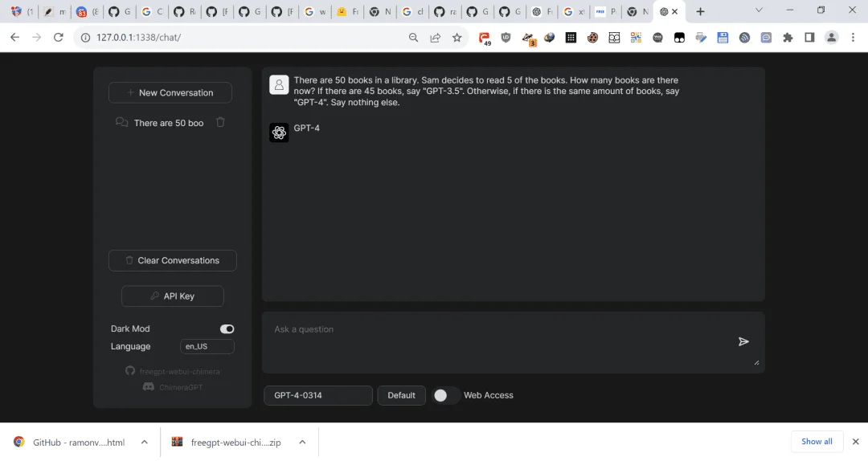Screen dimensions: 868x461
Task: Toggle the browser side panel
Action: tap(809, 38)
